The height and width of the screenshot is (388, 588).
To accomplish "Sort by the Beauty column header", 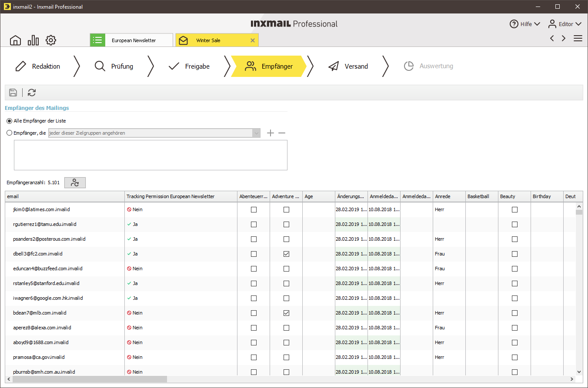I will point(514,196).
